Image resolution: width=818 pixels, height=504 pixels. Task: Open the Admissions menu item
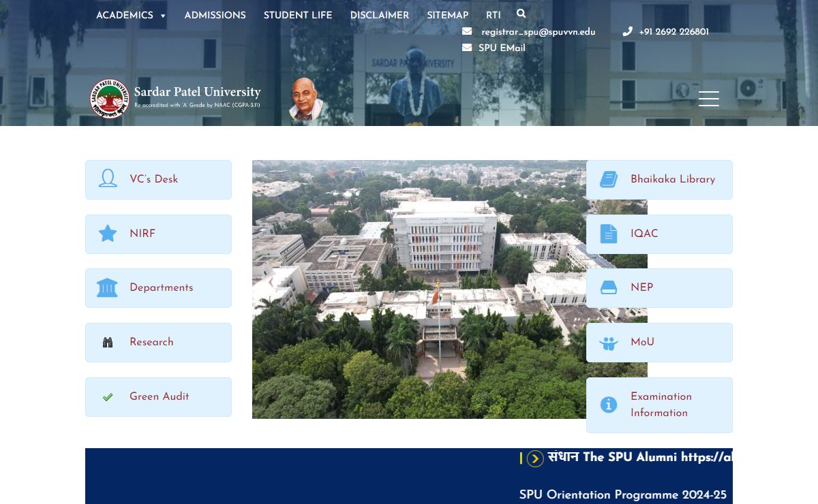(x=215, y=15)
